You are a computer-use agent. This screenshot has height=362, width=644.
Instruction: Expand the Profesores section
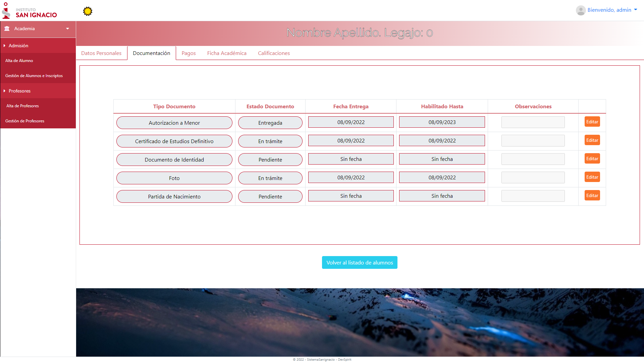tap(19, 90)
